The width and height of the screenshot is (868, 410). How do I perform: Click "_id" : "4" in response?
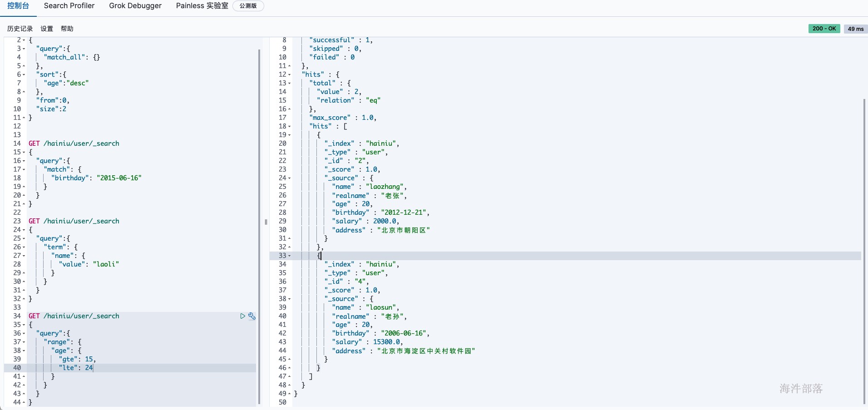click(347, 282)
